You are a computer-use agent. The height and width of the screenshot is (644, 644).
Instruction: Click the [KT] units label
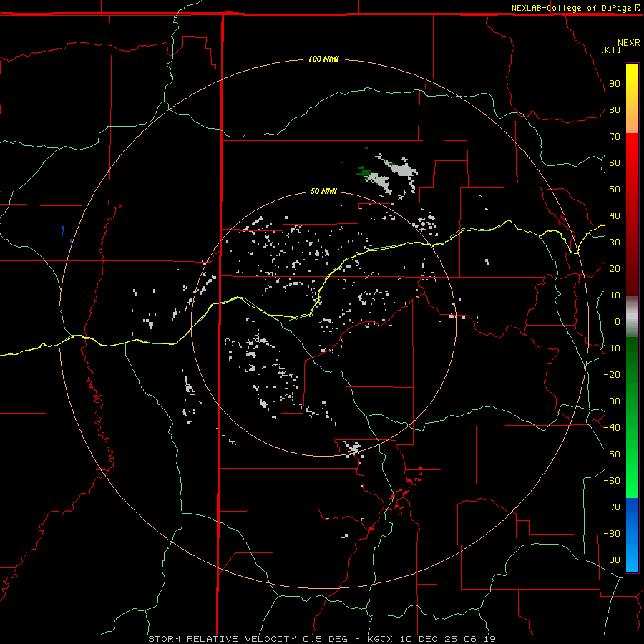(611, 49)
